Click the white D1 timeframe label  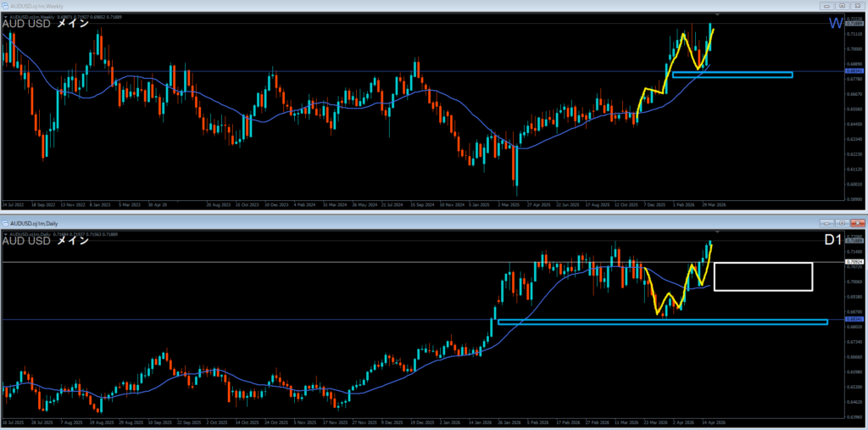[832, 241]
